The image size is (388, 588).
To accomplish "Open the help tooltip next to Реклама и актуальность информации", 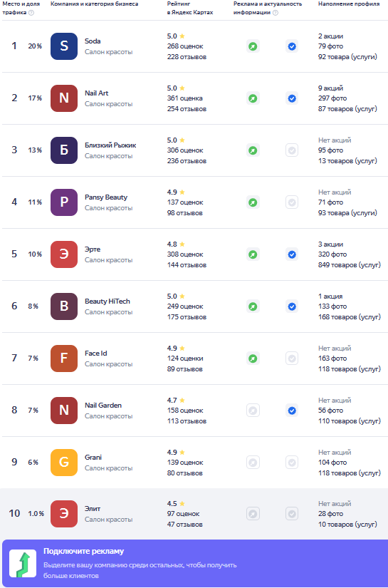I will 276,12.
